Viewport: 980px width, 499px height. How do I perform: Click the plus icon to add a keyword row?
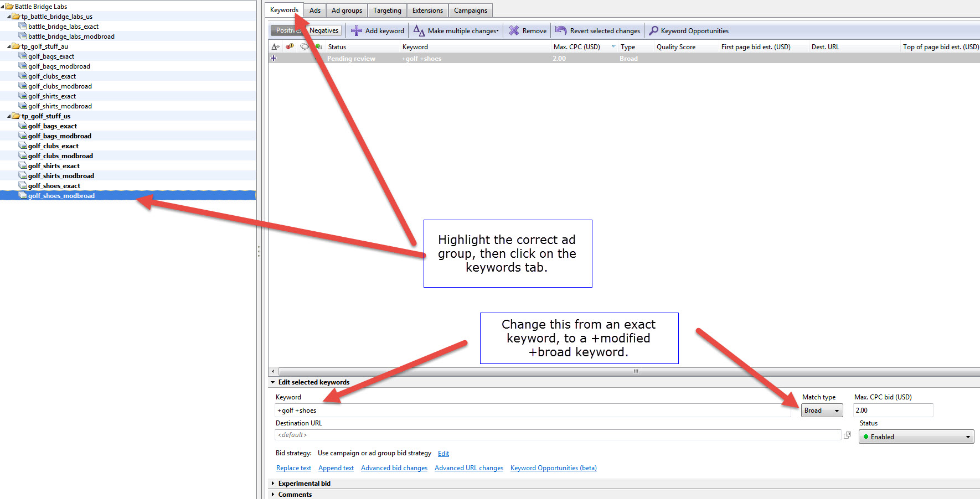(274, 58)
